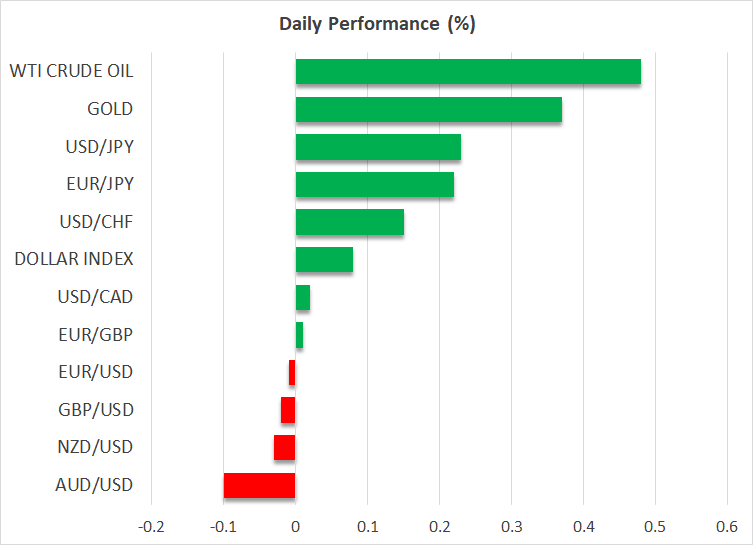Click the small USD/CAD green bar
753x545 pixels.
(303, 297)
